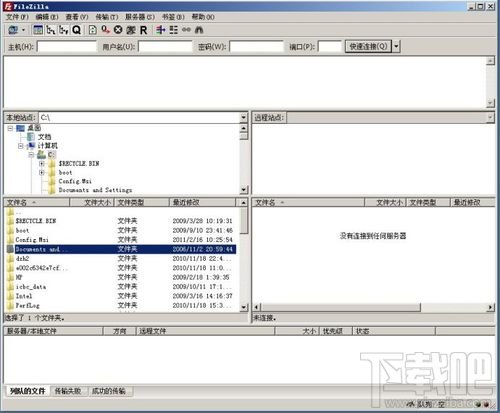
Task: Collapse the 桌面 tree node
Action: [x=10, y=128]
